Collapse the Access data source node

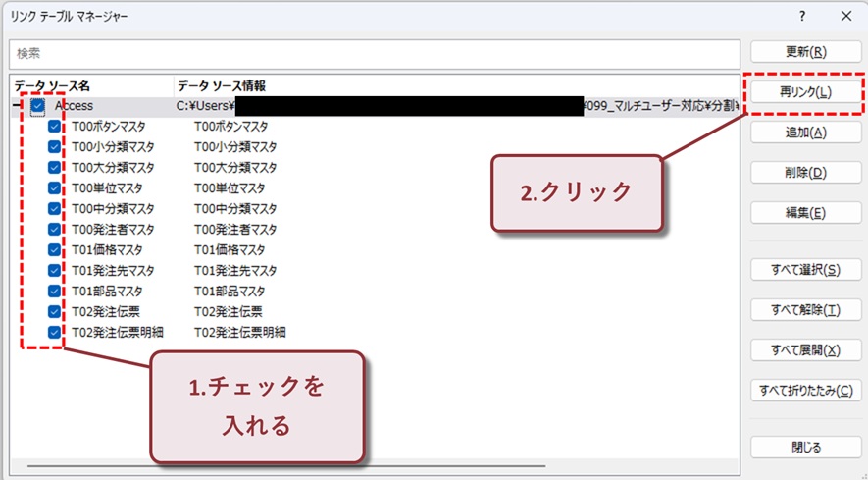click(x=17, y=106)
